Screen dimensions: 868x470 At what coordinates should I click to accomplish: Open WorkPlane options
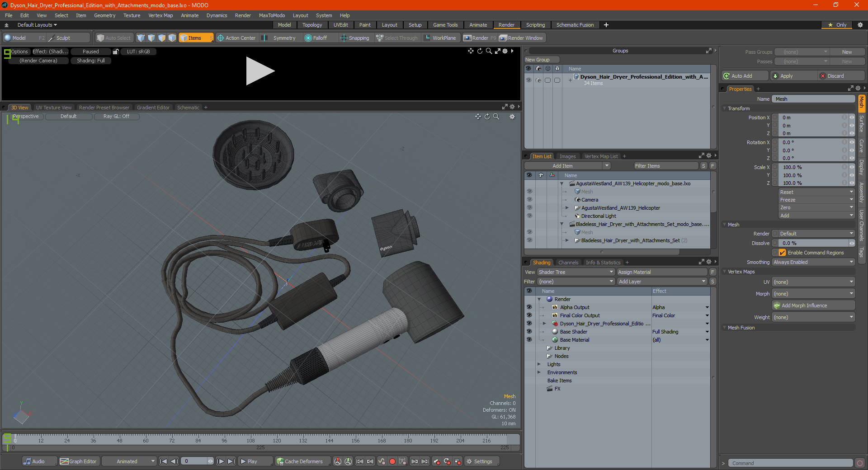[x=440, y=38]
